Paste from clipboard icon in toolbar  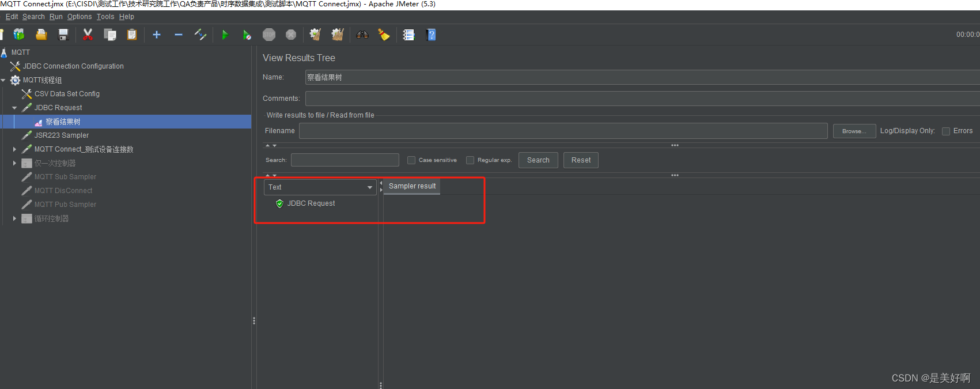[132, 35]
